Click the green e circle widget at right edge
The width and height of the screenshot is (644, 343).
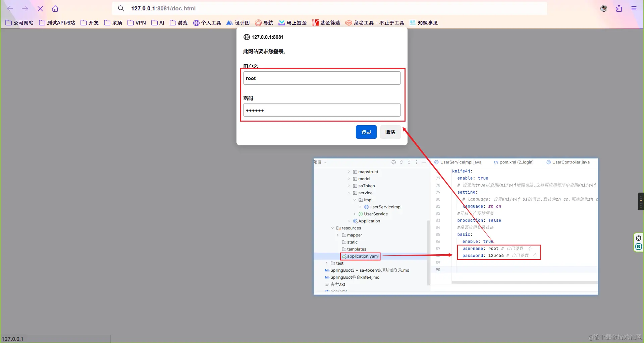pyautogui.click(x=639, y=247)
